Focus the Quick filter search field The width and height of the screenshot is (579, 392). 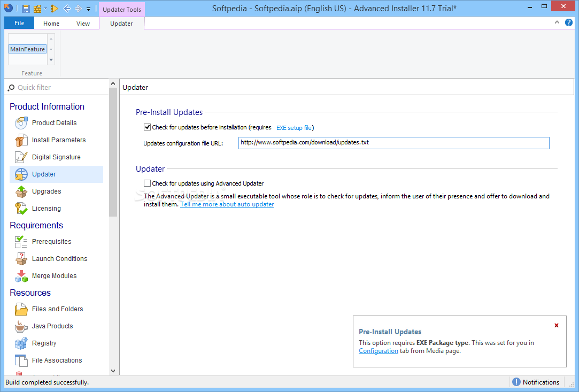[57, 88]
